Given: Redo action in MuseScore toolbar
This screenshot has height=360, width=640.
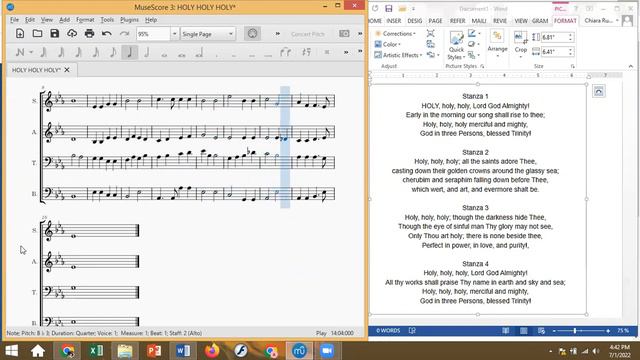Looking at the screenshot, I should click(124, 34).
